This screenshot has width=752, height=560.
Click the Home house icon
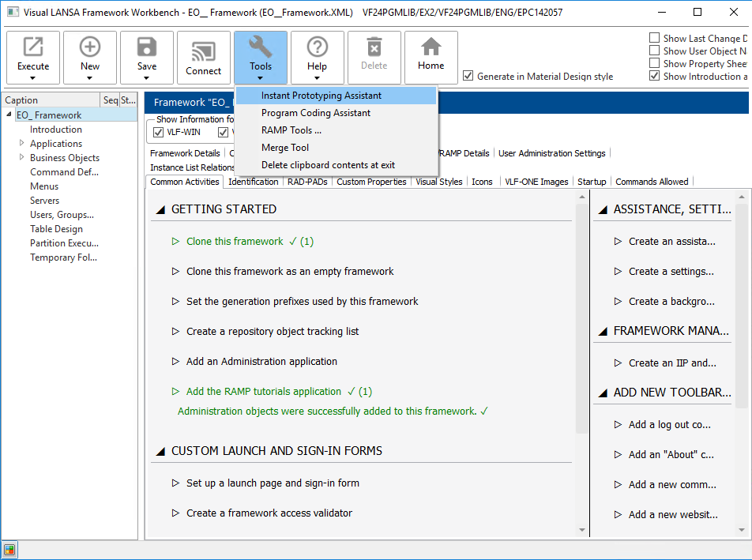[x=431, y=47]
